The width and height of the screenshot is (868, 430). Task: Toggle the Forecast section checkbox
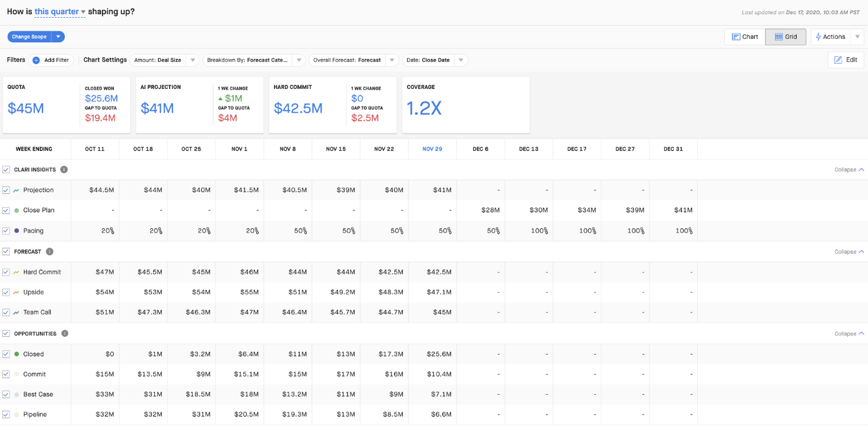6,252
